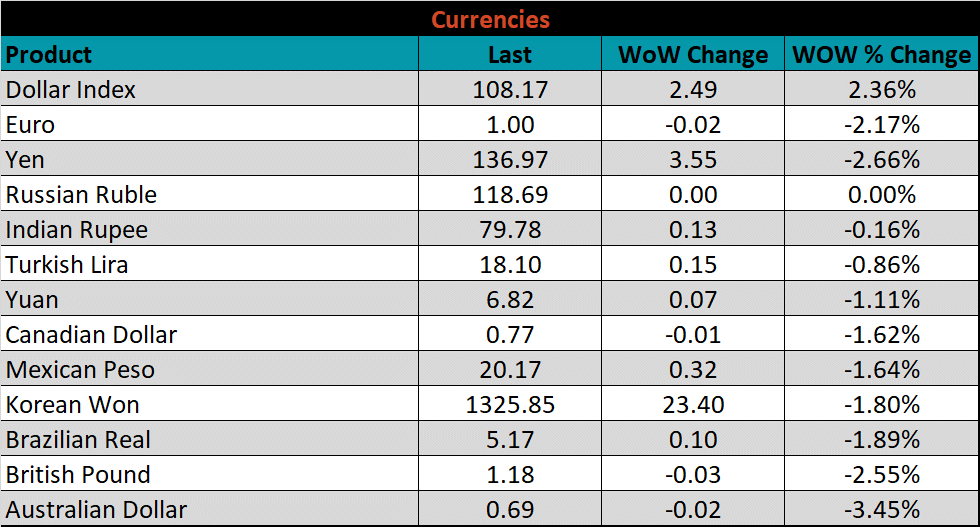Select the Brazilian Real product cell
Viewport: 980px width, 527px height.
coord(78,440)
